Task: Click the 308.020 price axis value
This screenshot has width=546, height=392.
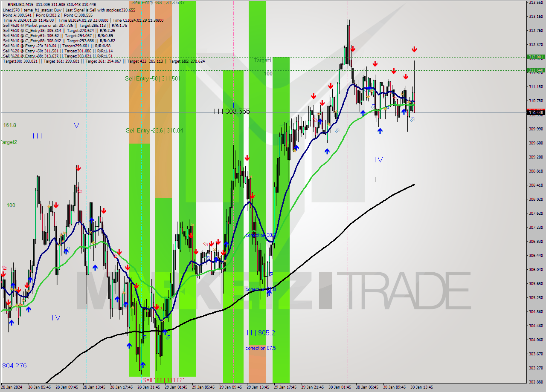Action: coord(536,199)
